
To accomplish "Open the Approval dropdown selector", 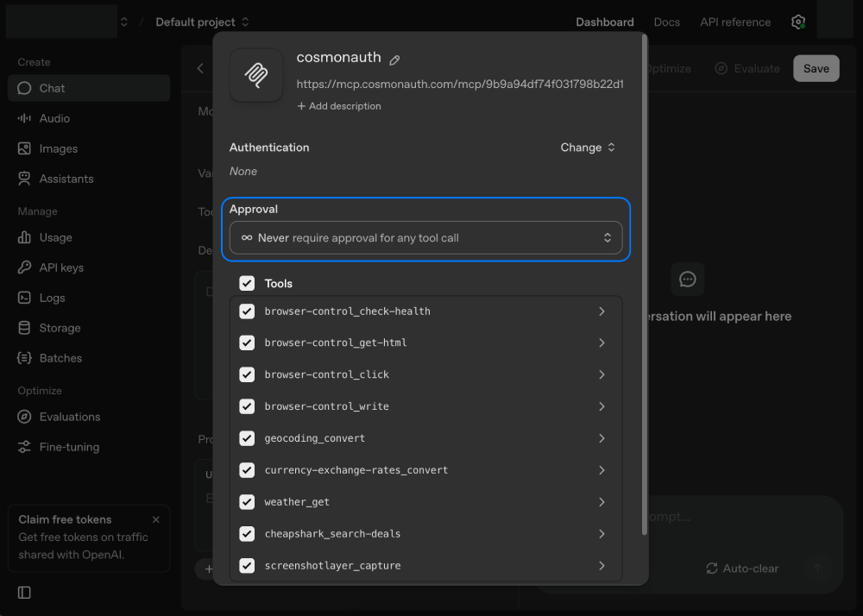I will click(x=426, y=237).
